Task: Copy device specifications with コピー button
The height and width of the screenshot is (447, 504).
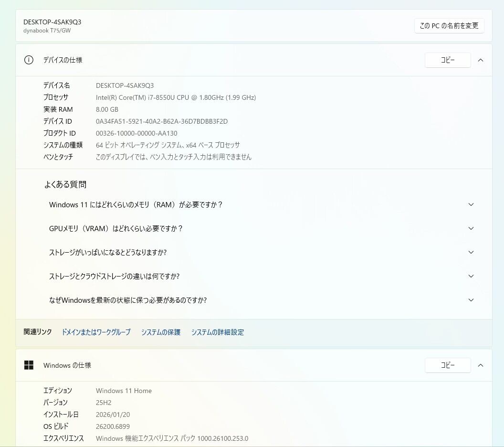Action: point(448,60)
